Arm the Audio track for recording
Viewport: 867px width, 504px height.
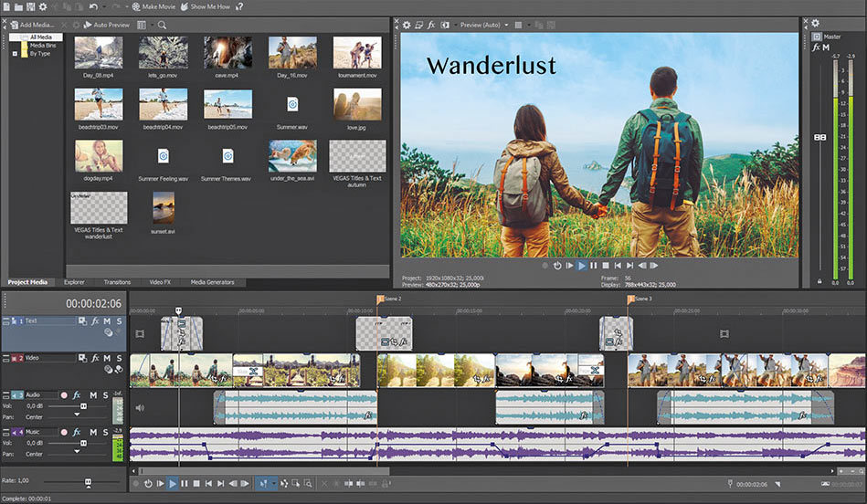(64, 394)
